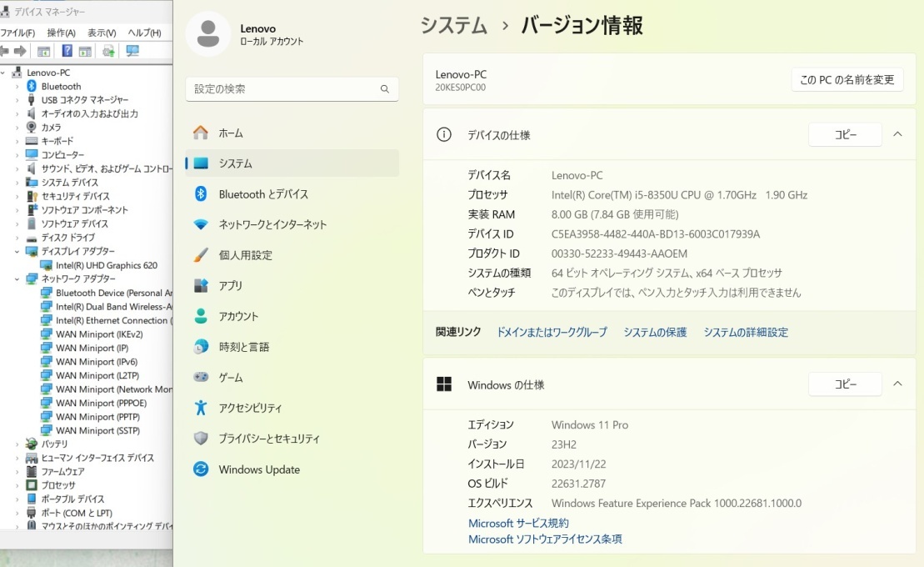The height and width of the screenshot is (567, 924).
Task: Expand the バッテリ device category
Action: (x=17, y=444)
